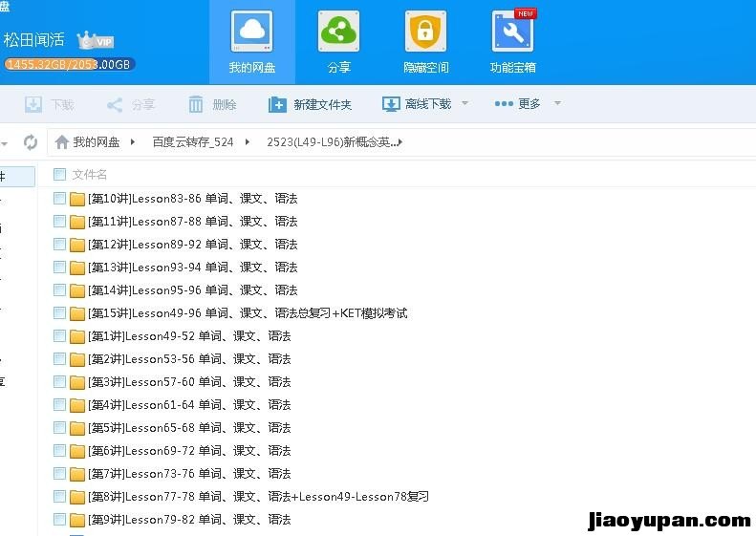
Task: Toggle the select-all checkbox beside 文件名
Action: (59, 174)
